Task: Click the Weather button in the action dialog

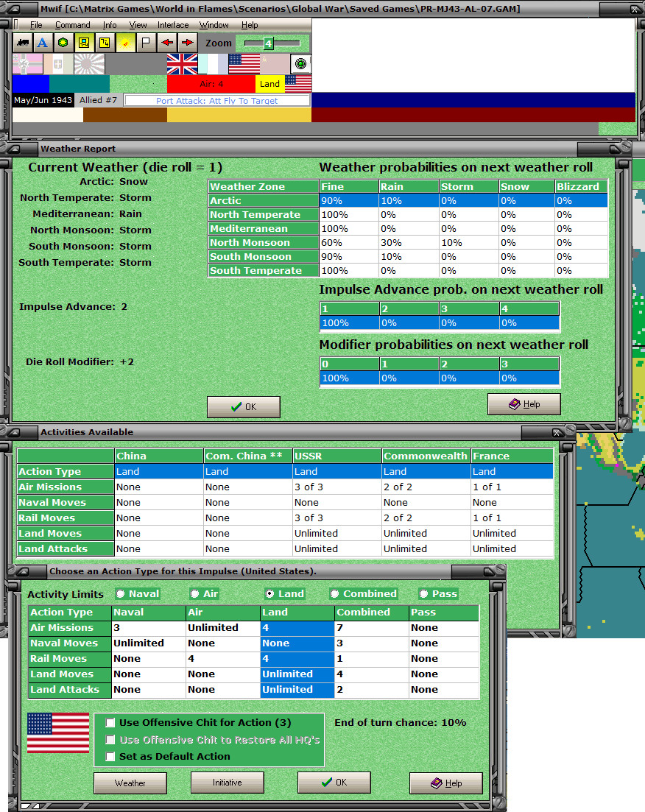Action: click(x=130, y=783)
